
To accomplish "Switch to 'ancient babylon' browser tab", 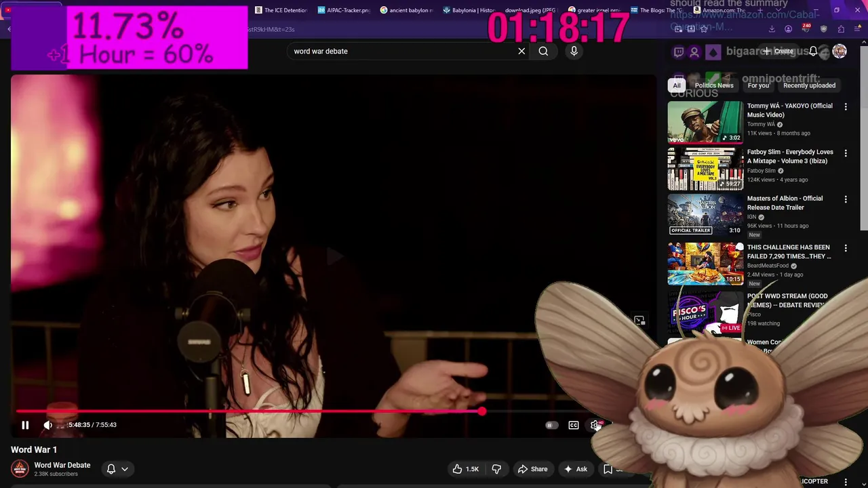I will coord(406,10).
